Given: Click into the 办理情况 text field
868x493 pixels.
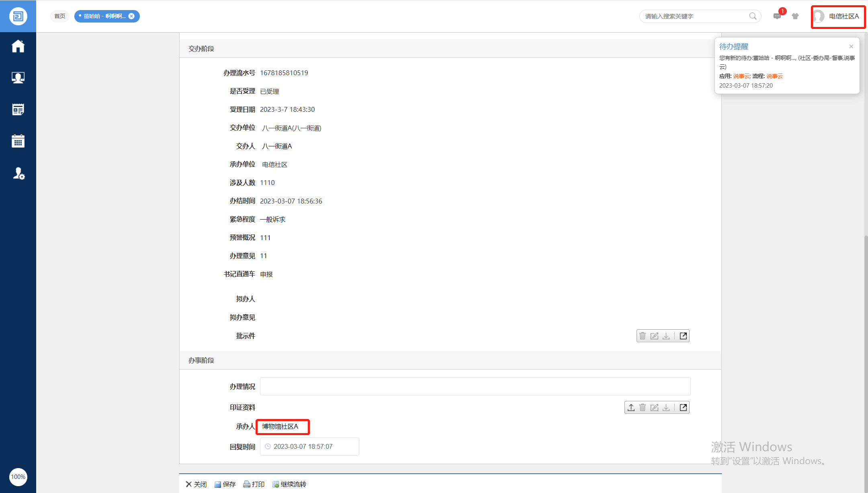Looking at the screenshot, I should [x=475, y=386].
